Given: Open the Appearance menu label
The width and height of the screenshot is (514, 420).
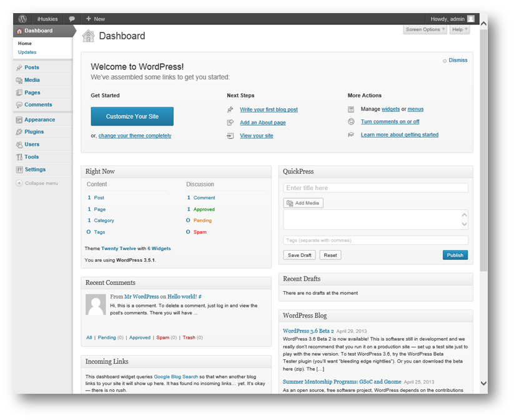Looking at the screenshot, I should click(40, 120).
